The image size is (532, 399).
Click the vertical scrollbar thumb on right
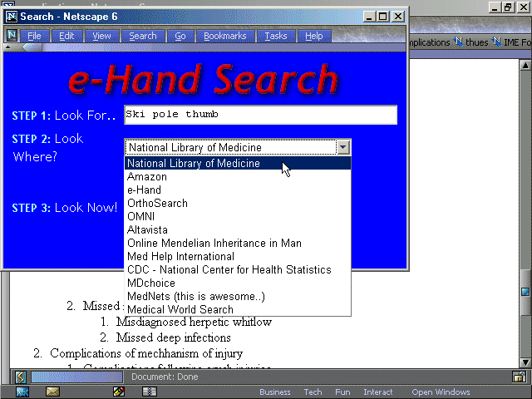525,292
